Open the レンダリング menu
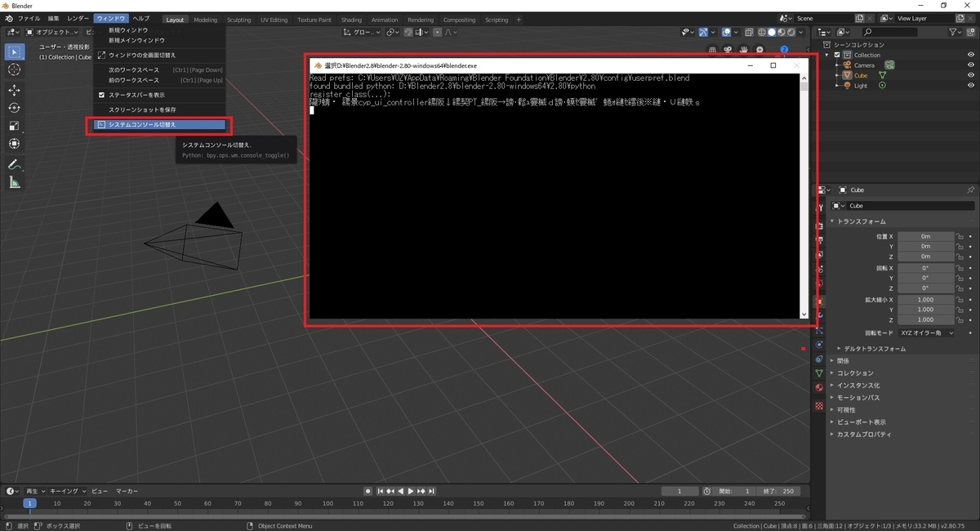Image resolution: width=980 pixels, height=531 pixels. click(421, 20)
